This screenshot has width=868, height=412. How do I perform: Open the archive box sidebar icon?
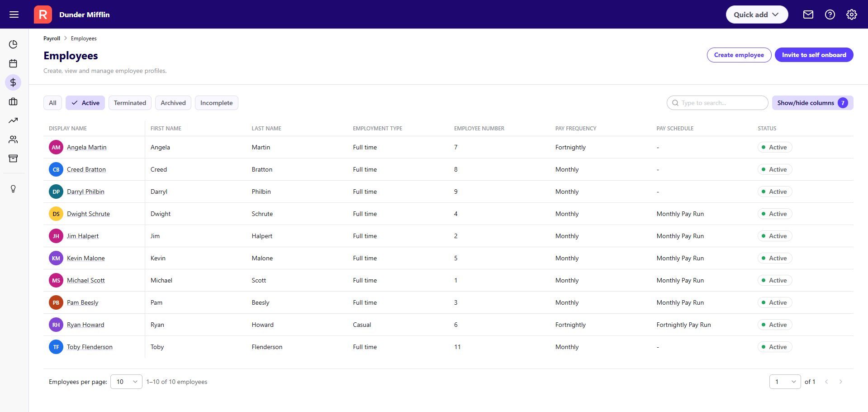click(13, 158)
